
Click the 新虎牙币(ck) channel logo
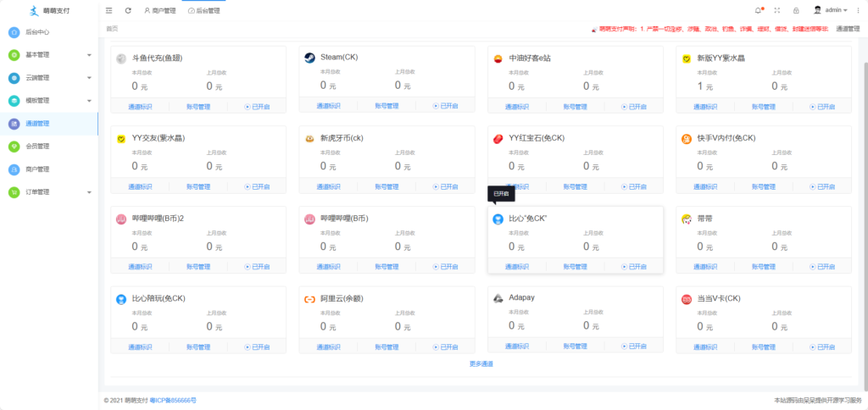point(310,138)
